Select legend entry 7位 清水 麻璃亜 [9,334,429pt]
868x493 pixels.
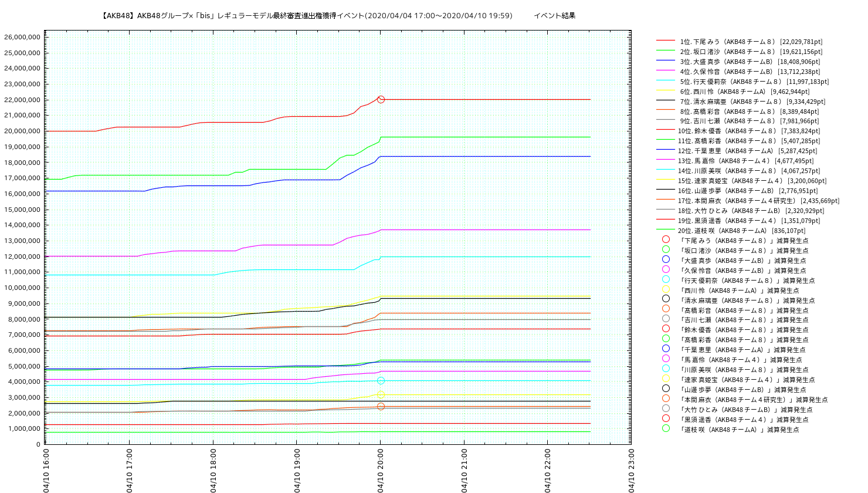coord(752,102)
